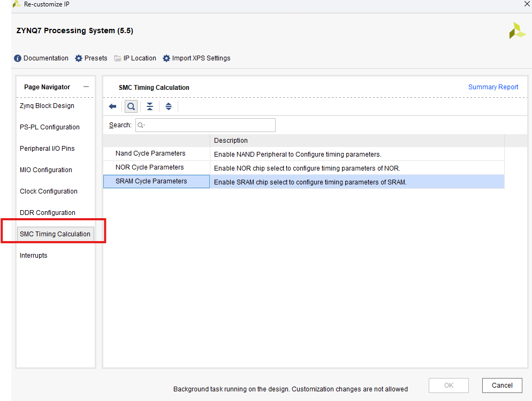Collapse the Page Navigator panel

pos(86,87)
